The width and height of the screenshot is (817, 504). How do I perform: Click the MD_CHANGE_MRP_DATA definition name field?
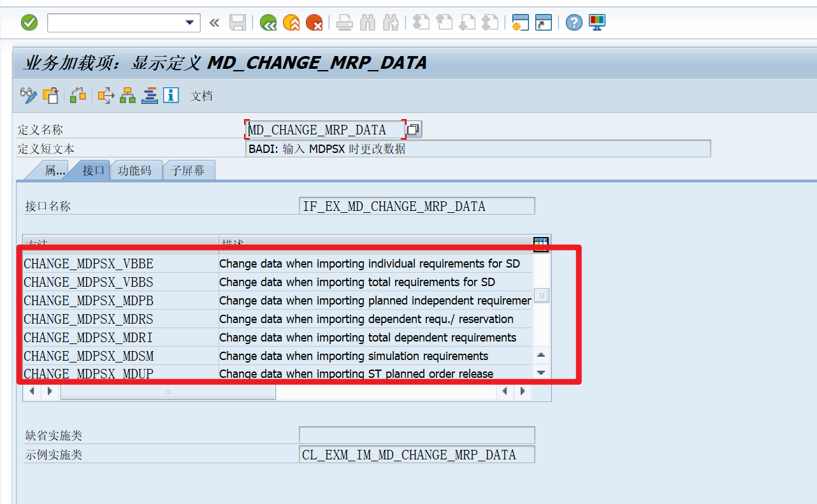(x=325, y=130)
